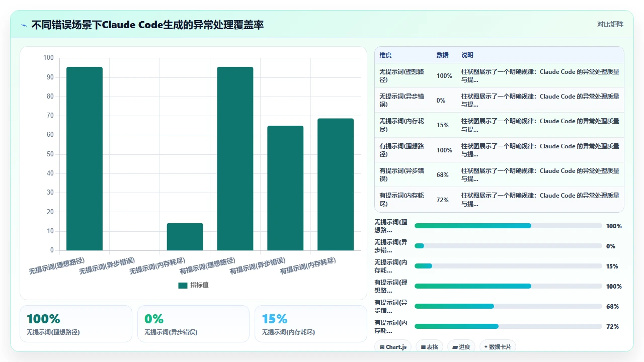
Task: Click the 无提示词(内存耗尽) progress bar at 15%
Action: click(x=508, y=266)
